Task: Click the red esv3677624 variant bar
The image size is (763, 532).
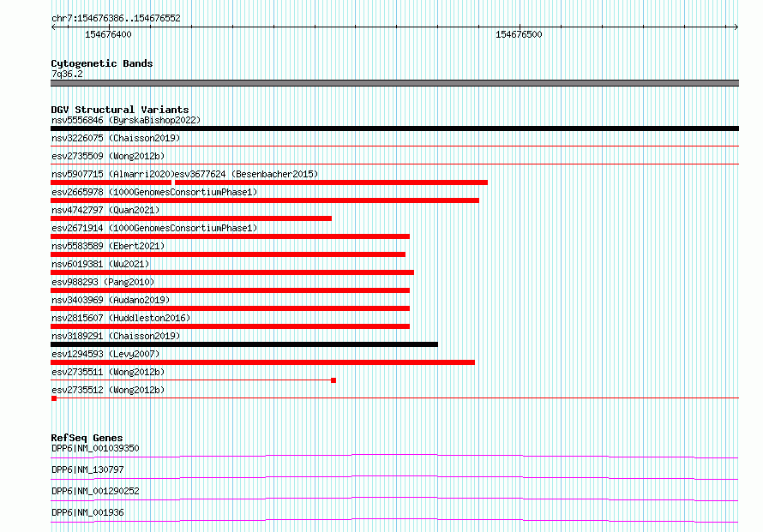Action: click(x=331, y=182)
